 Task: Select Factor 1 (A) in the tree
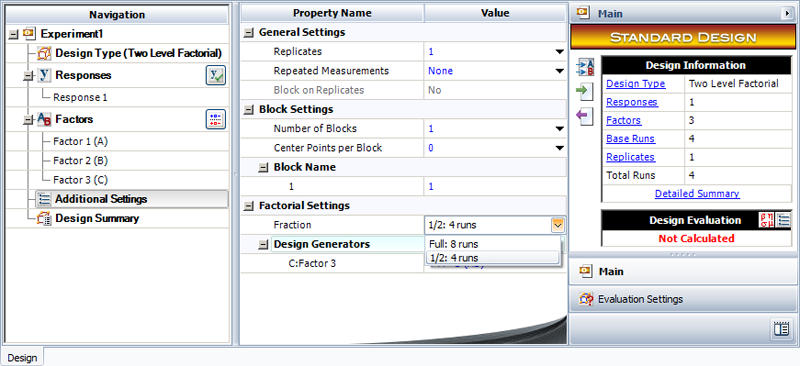coord(81,141)
